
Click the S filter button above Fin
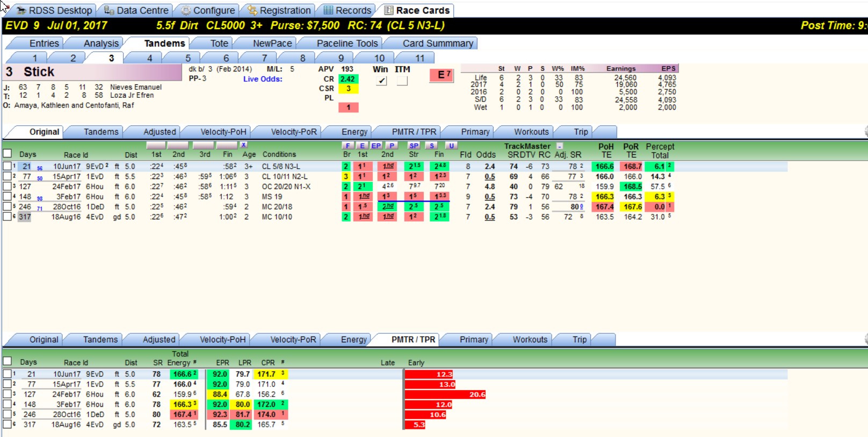click(x=432, y=146)
